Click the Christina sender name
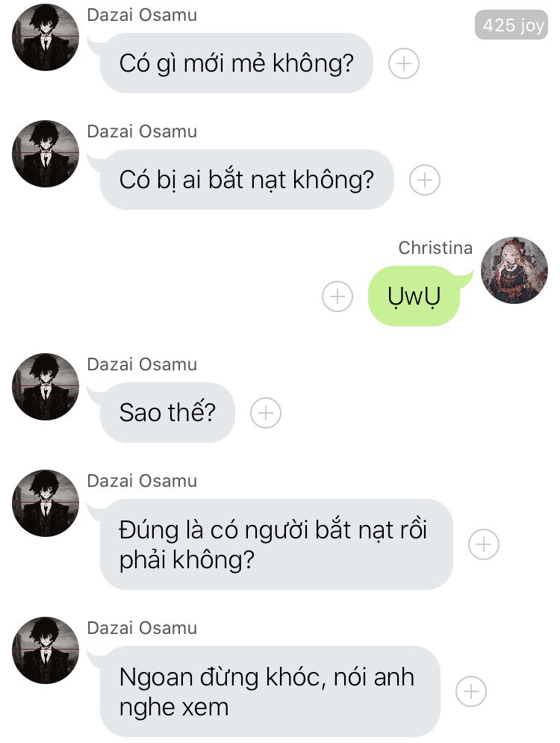The width and height of the screenshot is (560, 743). tap(435, 248)
